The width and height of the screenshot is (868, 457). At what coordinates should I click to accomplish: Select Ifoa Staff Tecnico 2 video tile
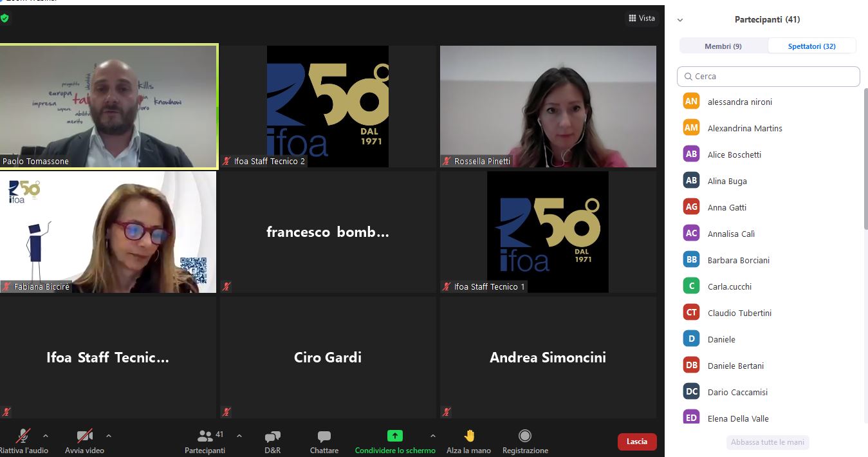(x=328, y=106)
